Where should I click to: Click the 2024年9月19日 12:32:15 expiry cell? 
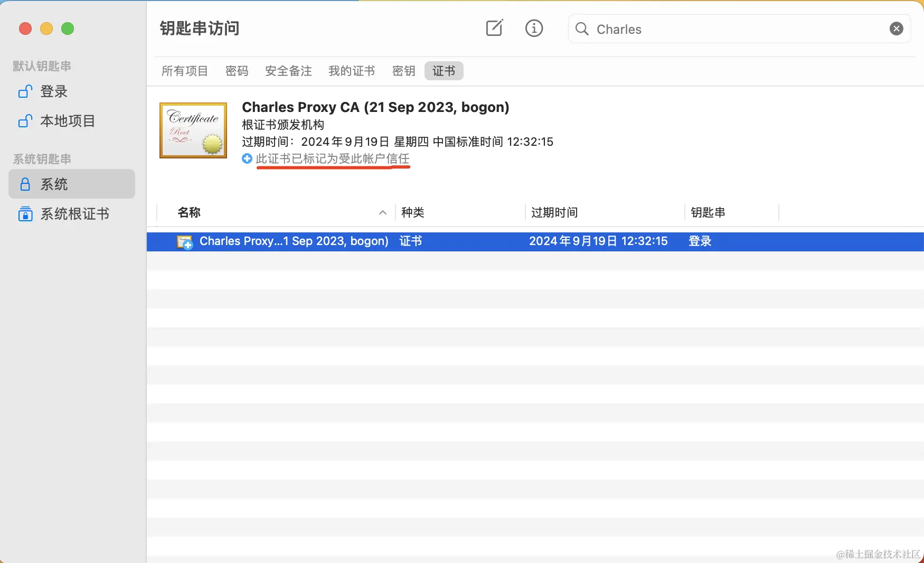point(598,241)
